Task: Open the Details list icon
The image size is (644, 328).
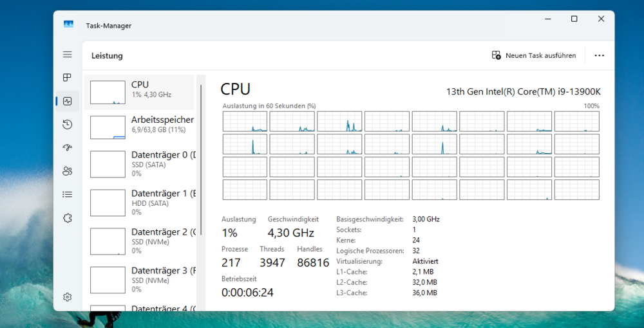Action: click(x=68, y=194)
